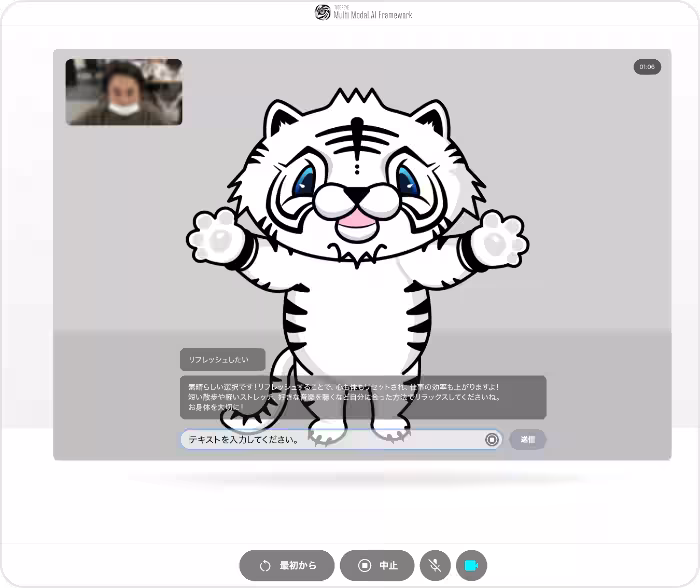Click the webcam preview thumbnail
This screenshot has width=700, height=588.
[x=124, y=92]
